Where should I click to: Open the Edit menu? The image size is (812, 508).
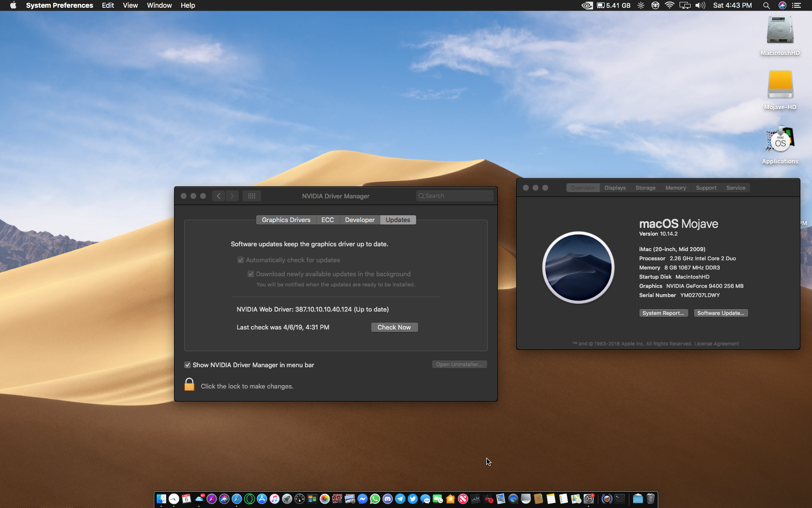pos(108,5)
